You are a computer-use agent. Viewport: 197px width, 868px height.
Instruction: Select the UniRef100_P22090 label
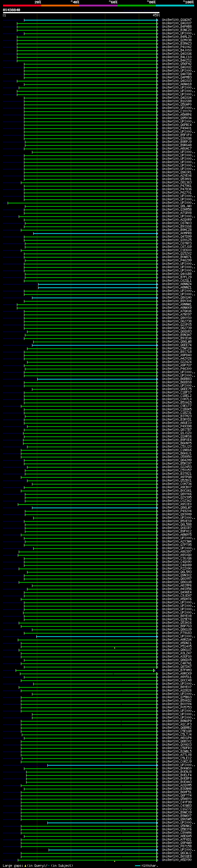pos(176,568)
